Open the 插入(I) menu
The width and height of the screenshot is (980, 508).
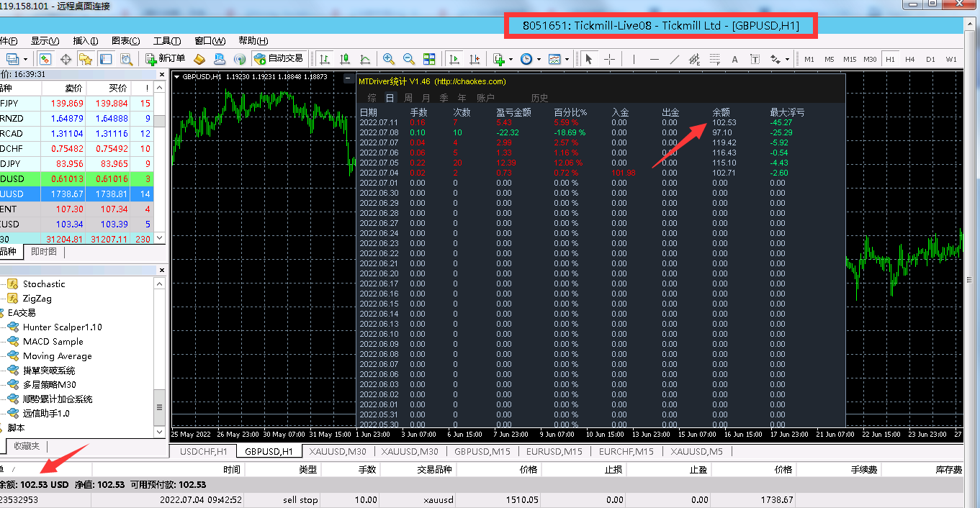86,40
